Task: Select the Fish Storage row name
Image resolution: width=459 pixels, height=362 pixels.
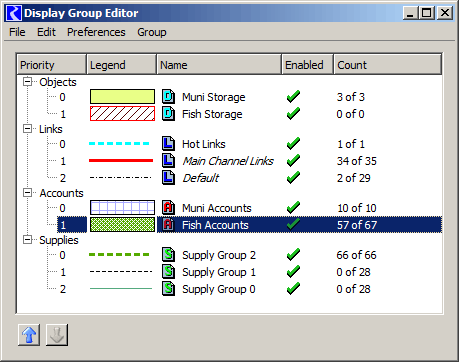Action: (x=212, y=114)
